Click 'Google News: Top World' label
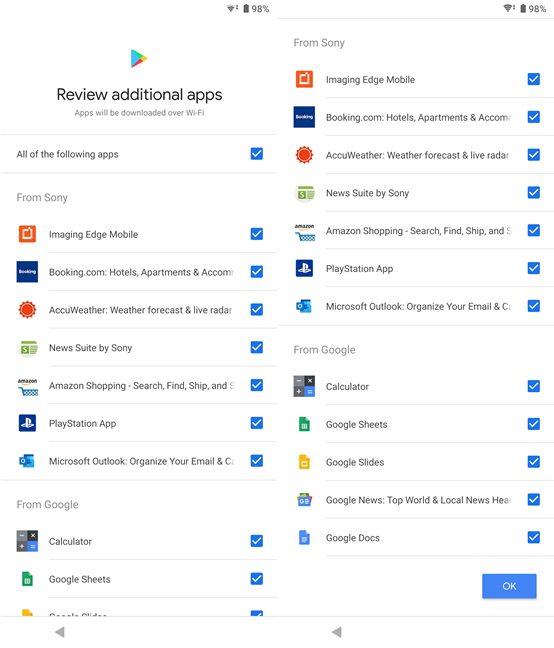554x648 pixels. (418, 500)
